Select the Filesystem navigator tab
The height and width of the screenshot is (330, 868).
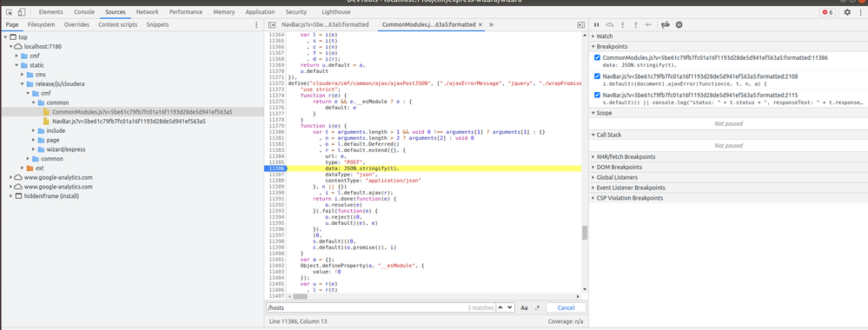tap(42, 25)
